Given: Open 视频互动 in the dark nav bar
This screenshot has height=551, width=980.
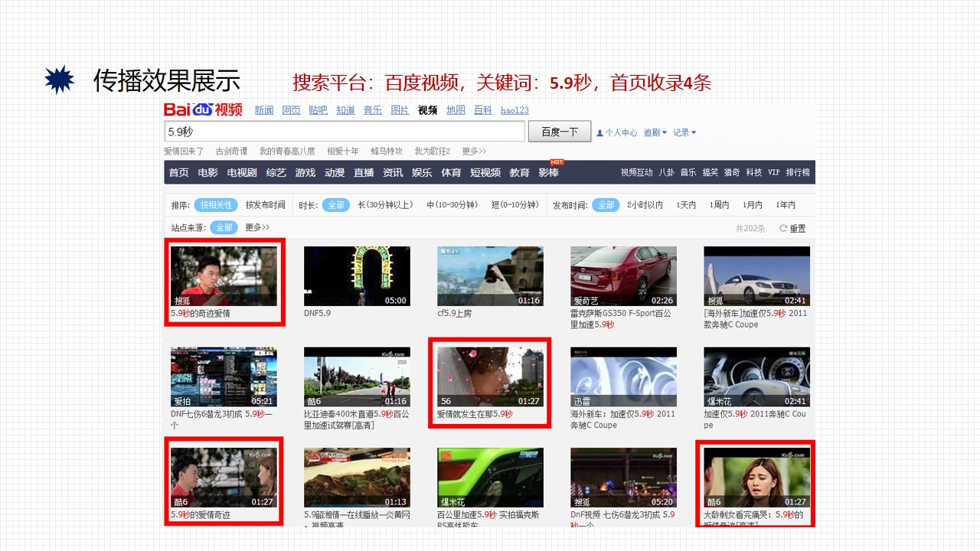Looking at the screenshot, I should coord(636,172).
